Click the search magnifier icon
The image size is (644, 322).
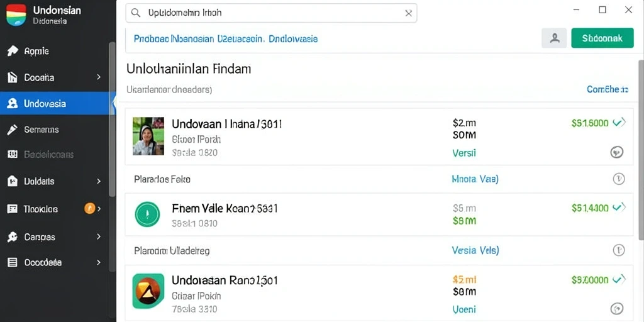(x=136, y=13)
